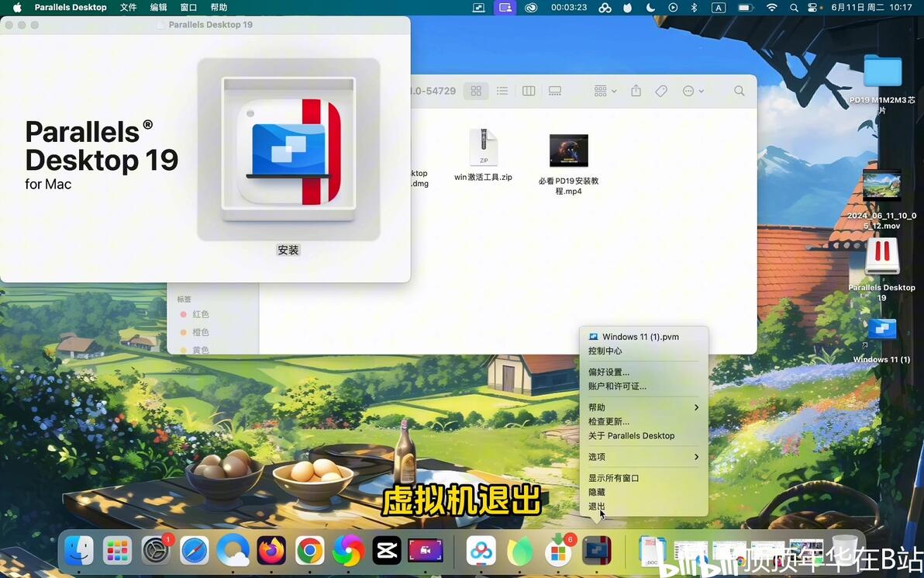Switch Finder to column view

pos(529,91)
